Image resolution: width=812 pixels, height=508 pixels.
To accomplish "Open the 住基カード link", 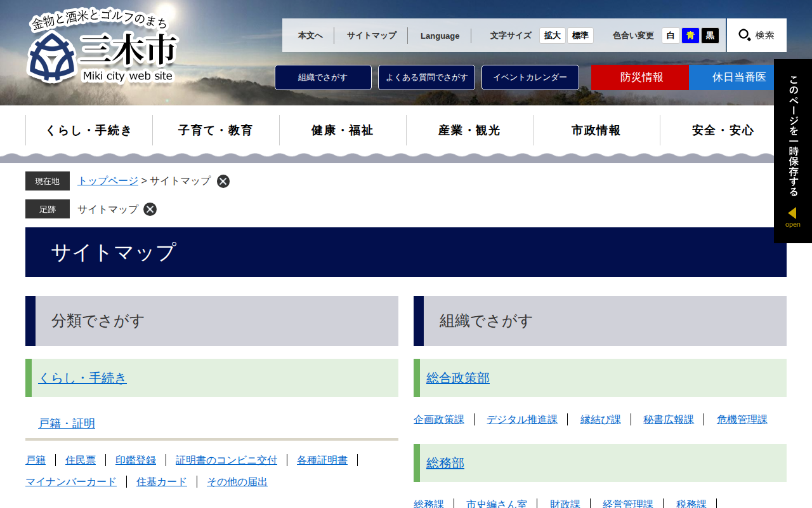I will click(162, 482).
